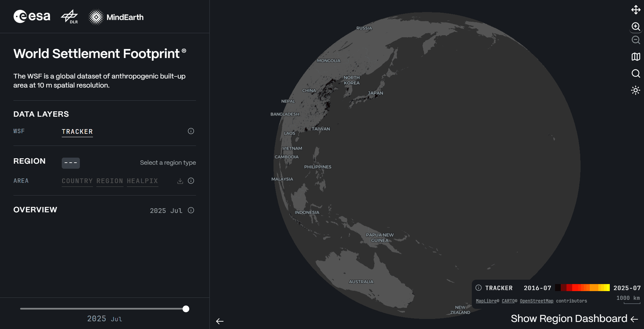
Task: Toggle light/dark theme sun icon
Action: 636,90
